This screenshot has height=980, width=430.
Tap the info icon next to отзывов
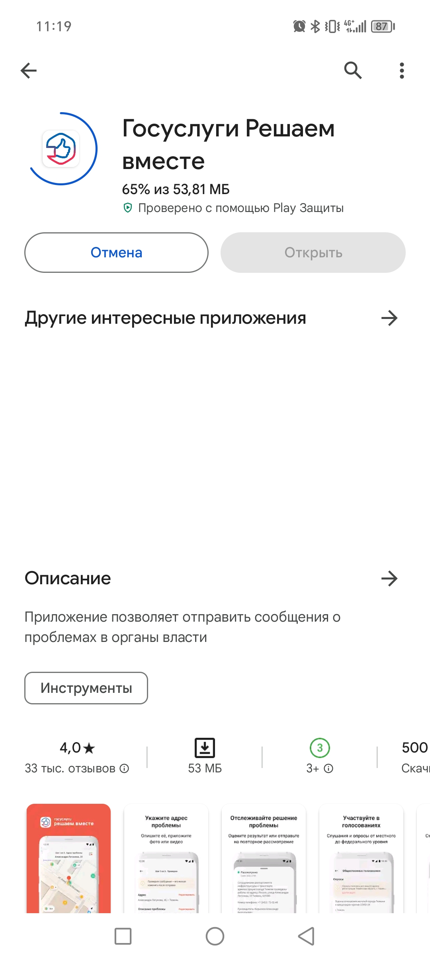pos(125,768)
